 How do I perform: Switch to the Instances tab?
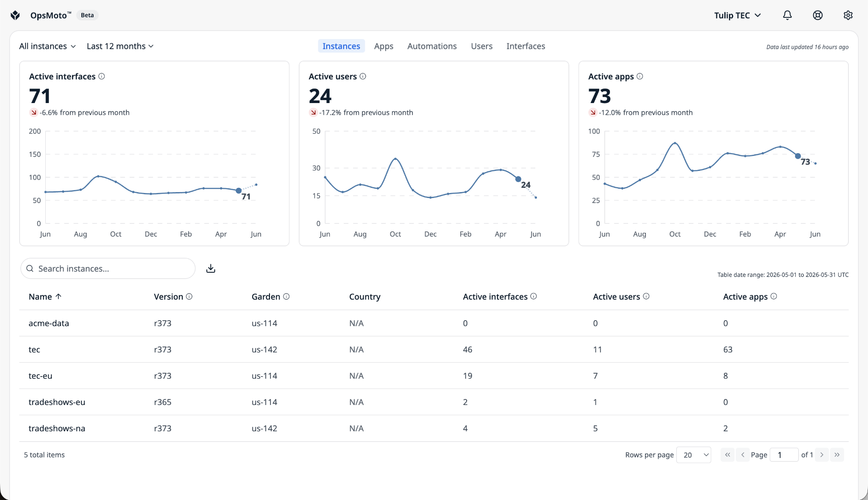(x=341, y=46)
